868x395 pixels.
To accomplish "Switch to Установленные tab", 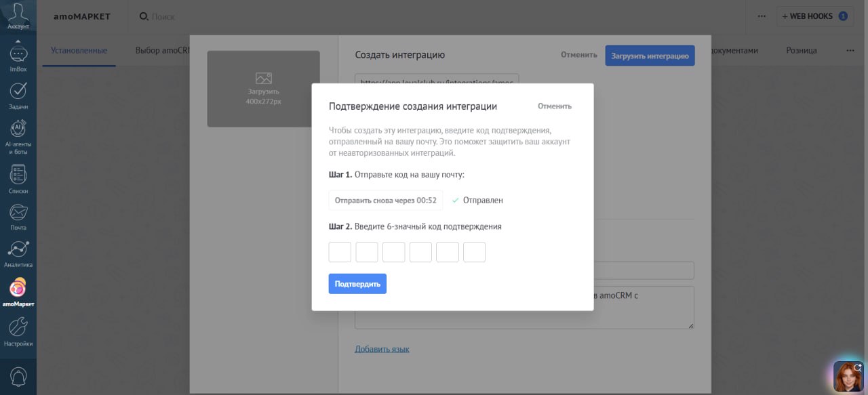I will (79, 50).
